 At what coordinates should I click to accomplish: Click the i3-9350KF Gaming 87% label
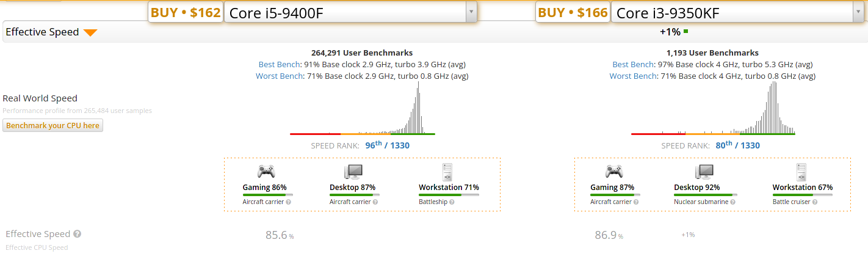tap(612, 187)
